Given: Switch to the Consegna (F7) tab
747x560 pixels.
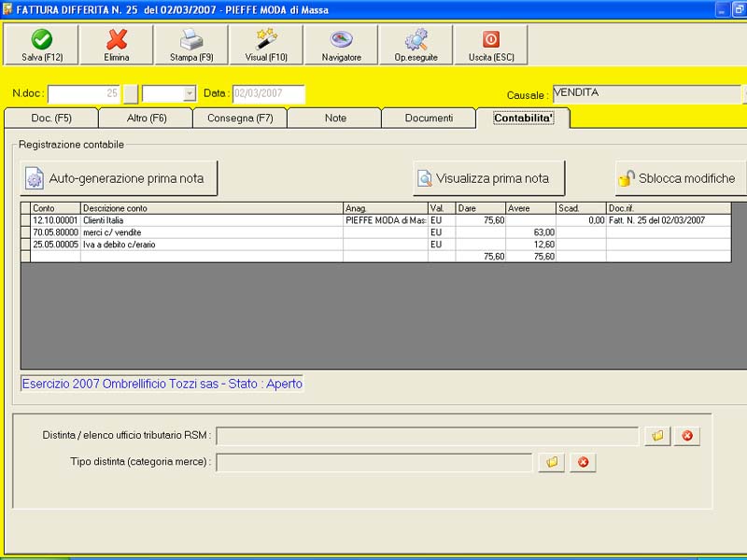Looking at the screenshot, I should pyautogui.click(x=240, y=119).
